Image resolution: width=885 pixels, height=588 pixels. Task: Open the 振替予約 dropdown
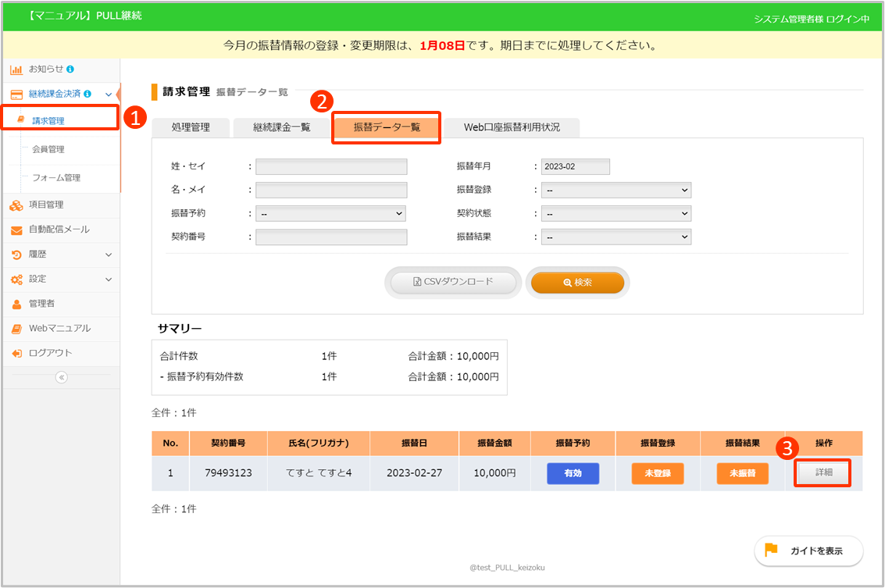[330, 213]
